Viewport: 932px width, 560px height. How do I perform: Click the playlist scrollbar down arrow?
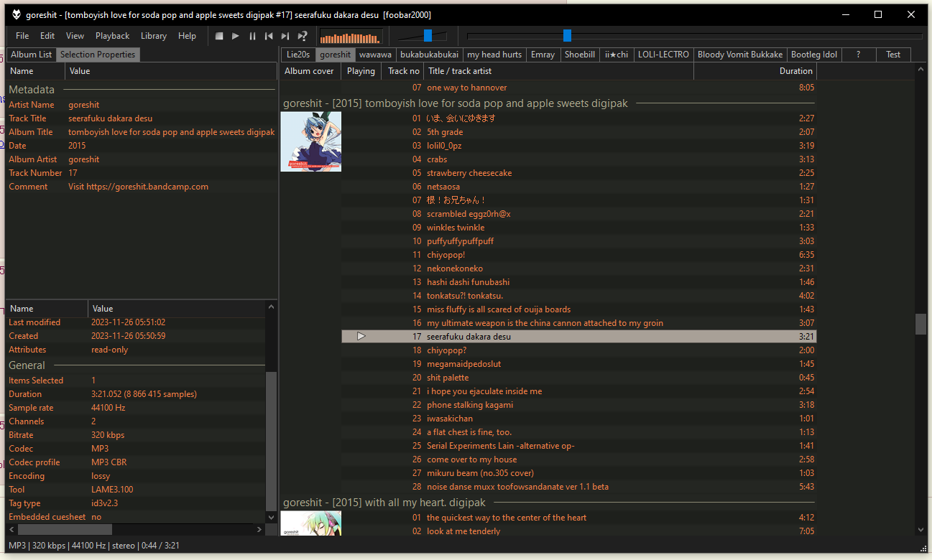pos(921,529)
